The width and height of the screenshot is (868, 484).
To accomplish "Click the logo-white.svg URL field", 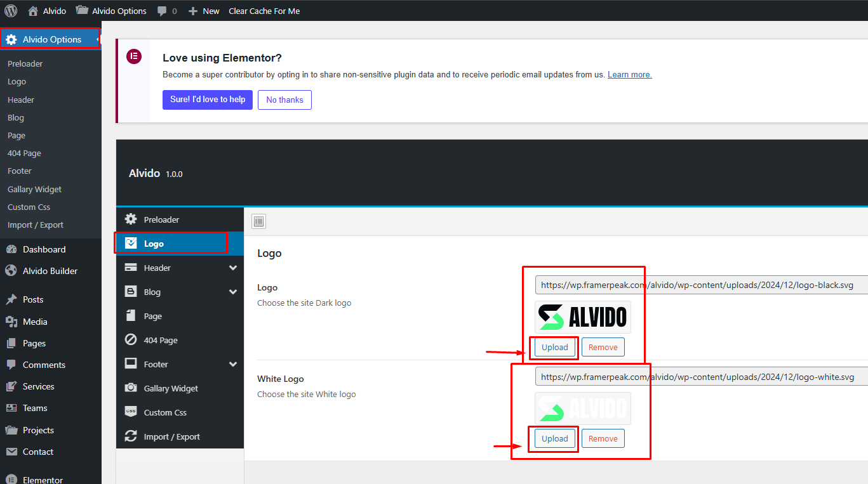I will coord(702,376).
